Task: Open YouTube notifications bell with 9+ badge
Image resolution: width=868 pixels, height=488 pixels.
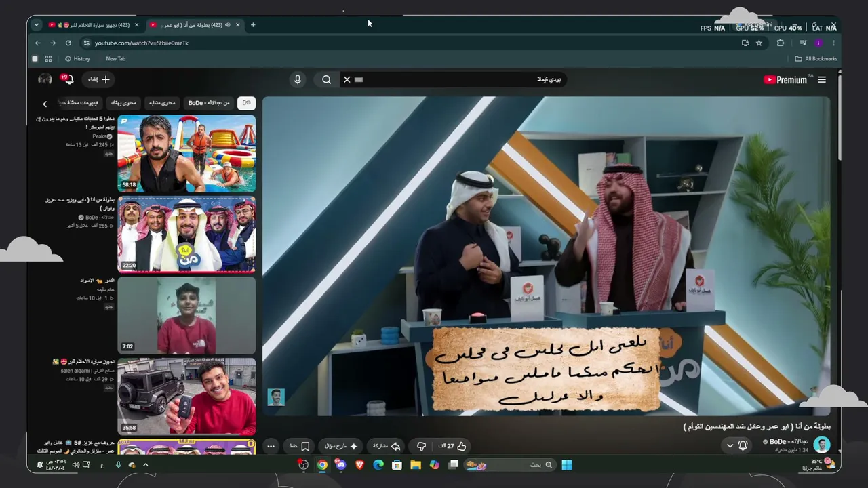Action: 67,79
